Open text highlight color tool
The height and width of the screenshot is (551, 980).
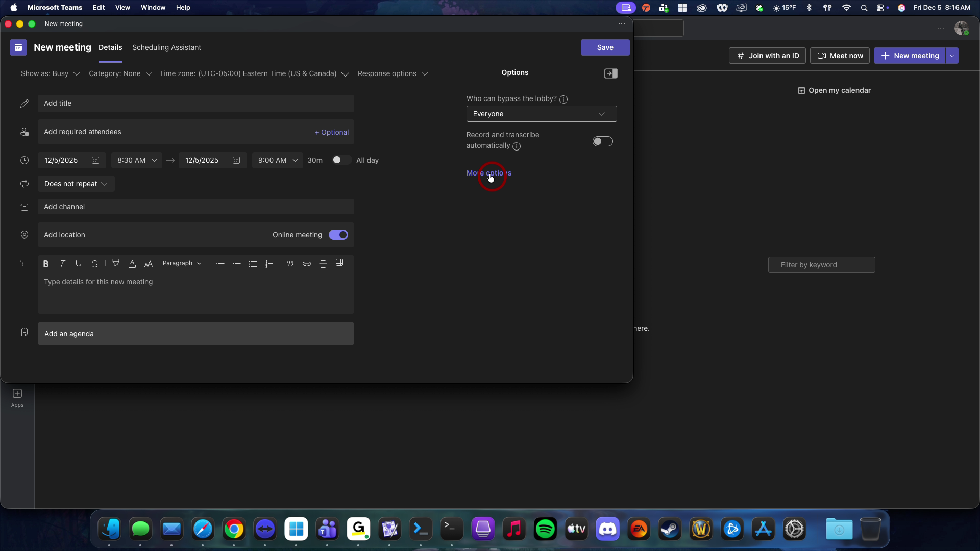pos(116,264)
